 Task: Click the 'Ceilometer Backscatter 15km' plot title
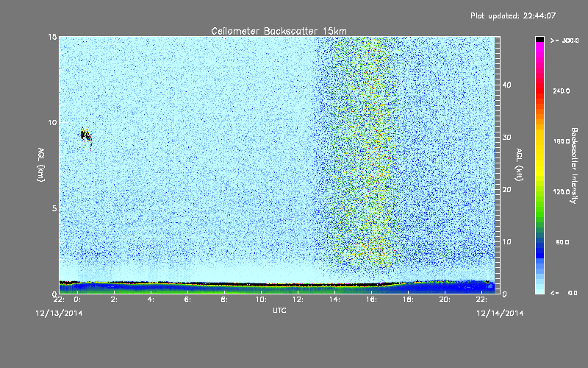click(x=279, y=31)
